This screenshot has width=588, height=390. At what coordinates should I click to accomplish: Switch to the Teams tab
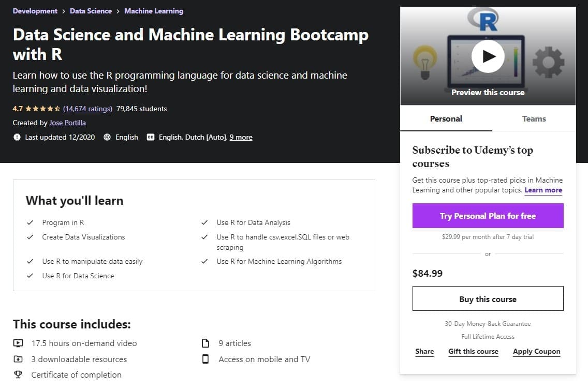click(534, 119)
